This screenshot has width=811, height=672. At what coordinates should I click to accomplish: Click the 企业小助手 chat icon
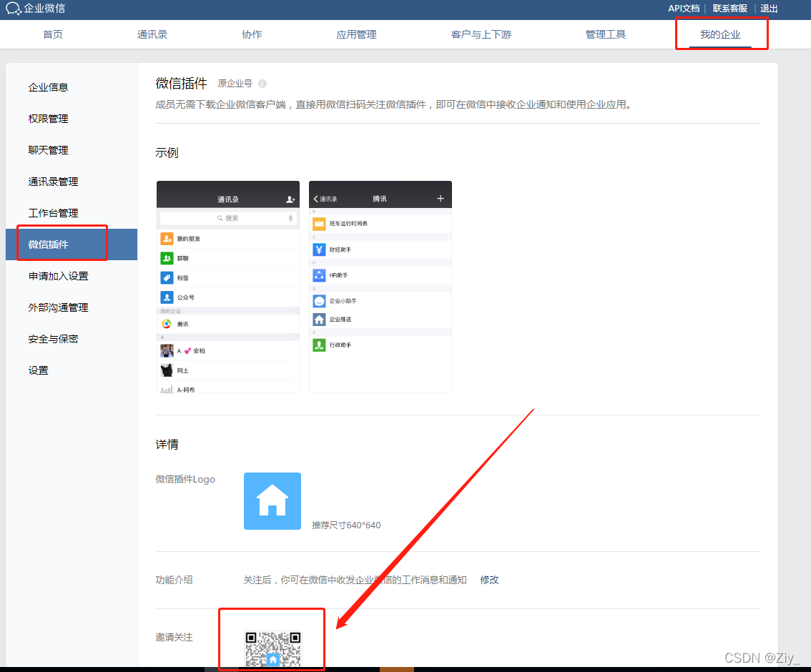[x=319, y=301]
